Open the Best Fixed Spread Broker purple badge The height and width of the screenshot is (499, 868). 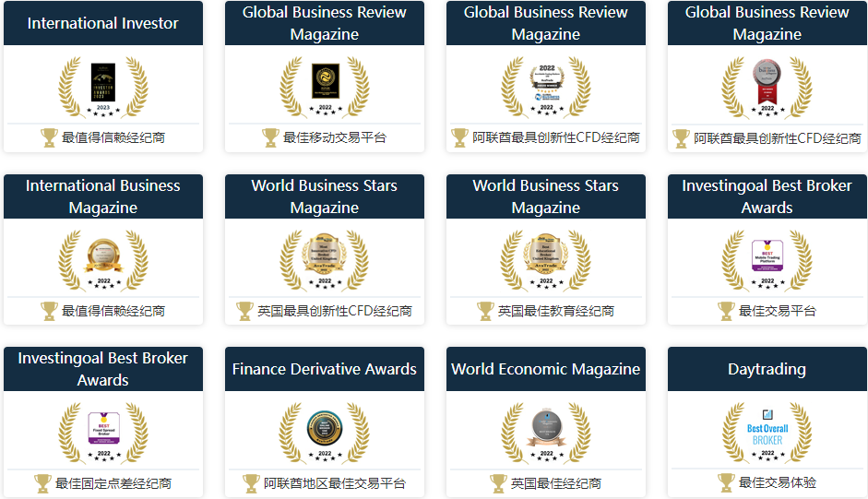[x=103, y=428]
